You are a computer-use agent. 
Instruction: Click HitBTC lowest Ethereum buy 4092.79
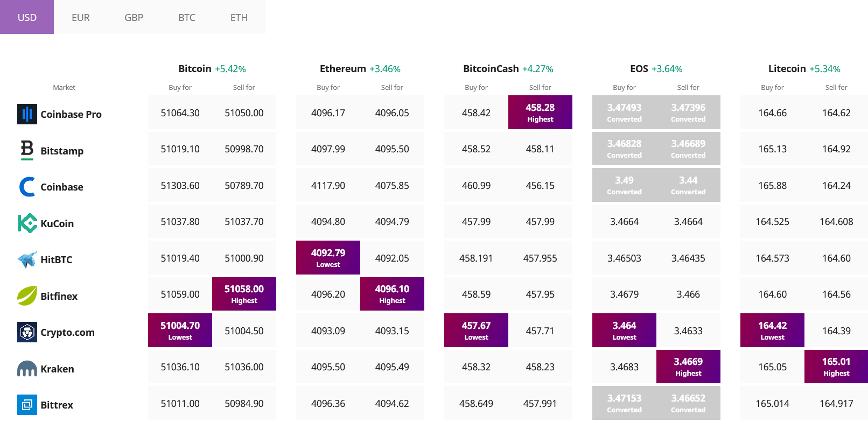point(328,258)
